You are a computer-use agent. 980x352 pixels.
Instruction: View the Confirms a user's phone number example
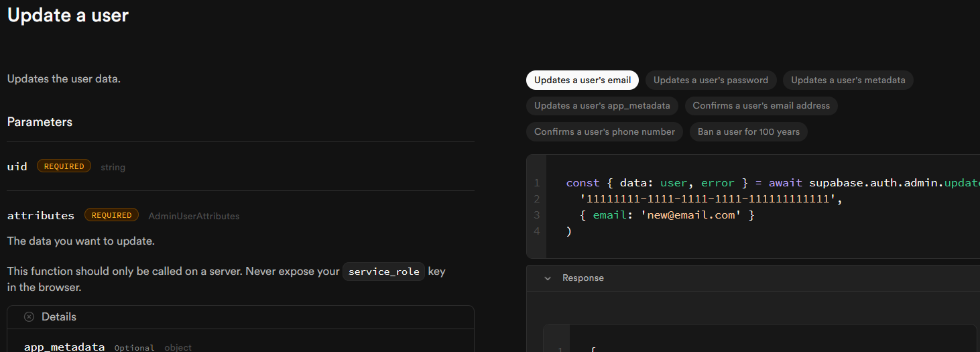point(605,132)
